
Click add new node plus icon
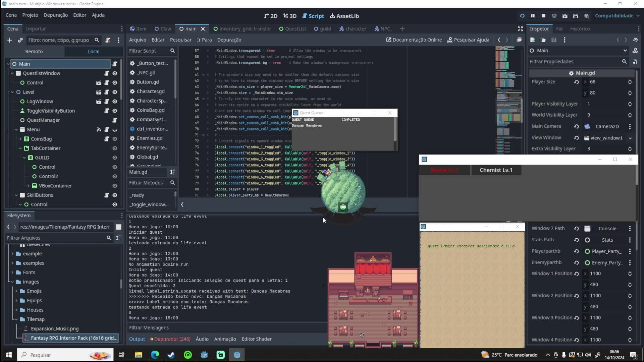click(9, 40)
